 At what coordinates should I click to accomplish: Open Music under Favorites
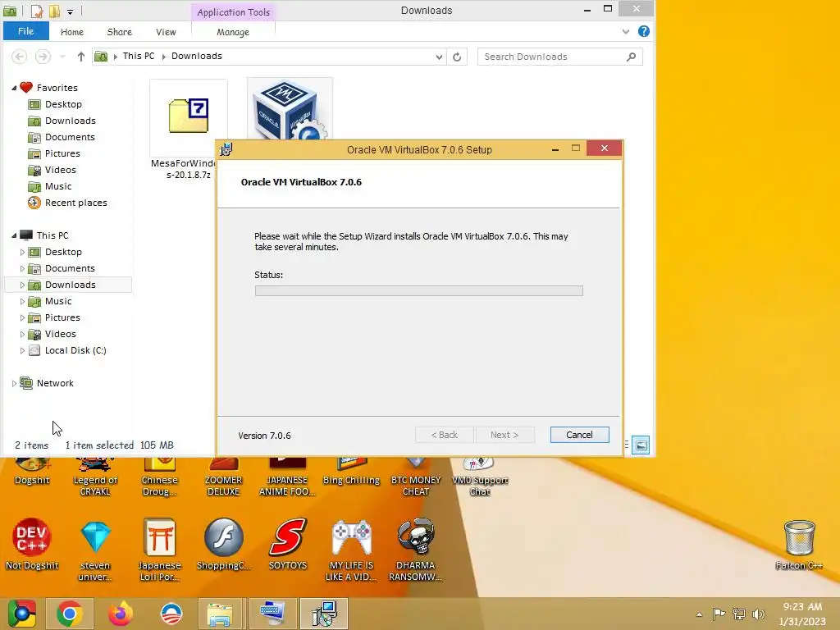click(58, 186)
